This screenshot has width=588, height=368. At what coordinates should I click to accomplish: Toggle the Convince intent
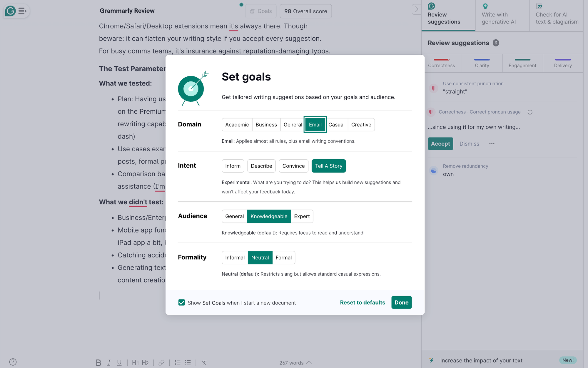coord(293,166)
